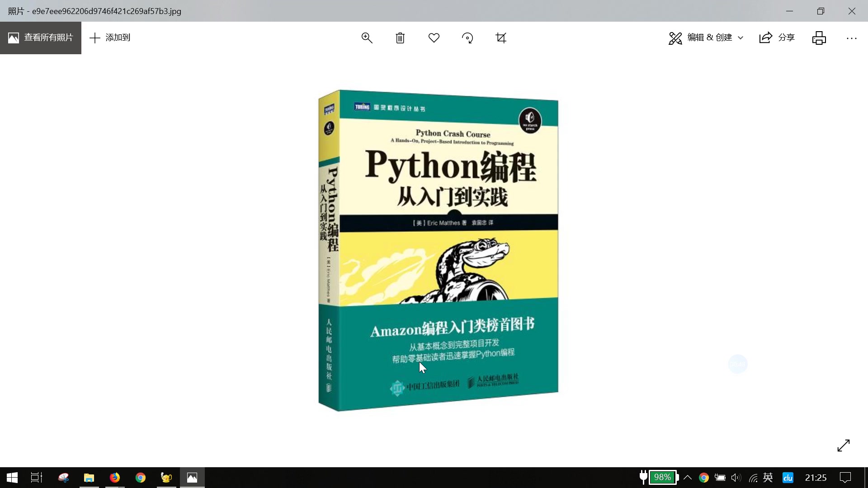Viewport: 868px width, 488px height.
Task: Open Chrome from the taskbar
Action: click(141, 478)
